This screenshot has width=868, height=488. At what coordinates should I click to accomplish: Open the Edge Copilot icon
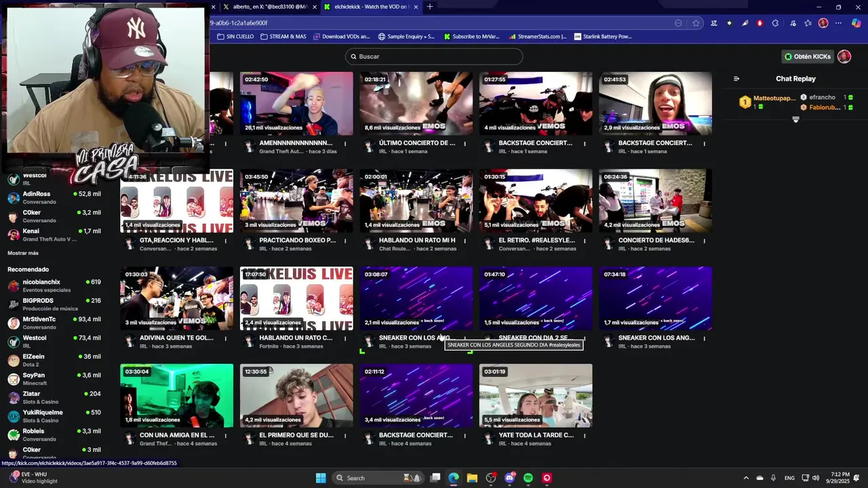coord(856,23)
